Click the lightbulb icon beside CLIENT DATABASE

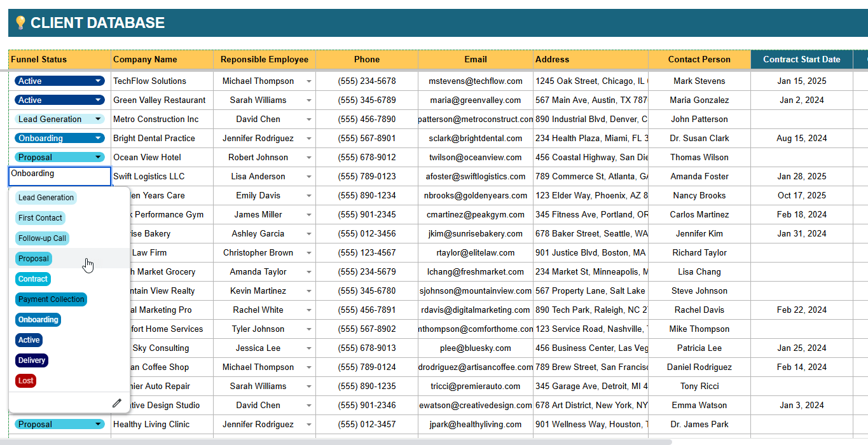20,22
